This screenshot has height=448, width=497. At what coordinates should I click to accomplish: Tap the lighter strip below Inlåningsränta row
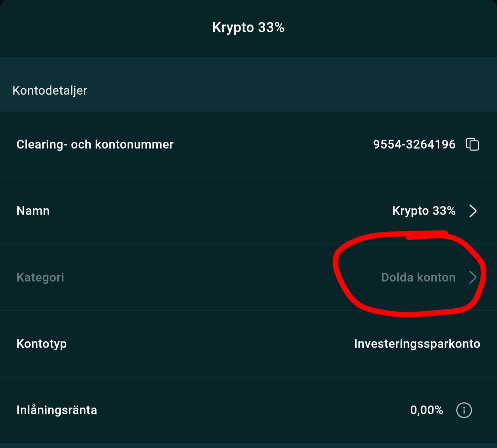pos(248,445)
